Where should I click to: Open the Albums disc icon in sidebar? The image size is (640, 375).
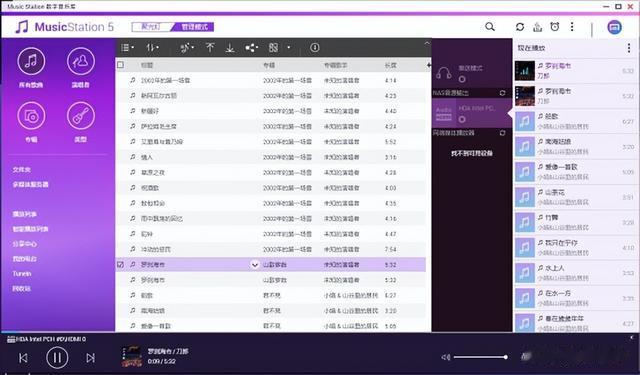point(31,116)
